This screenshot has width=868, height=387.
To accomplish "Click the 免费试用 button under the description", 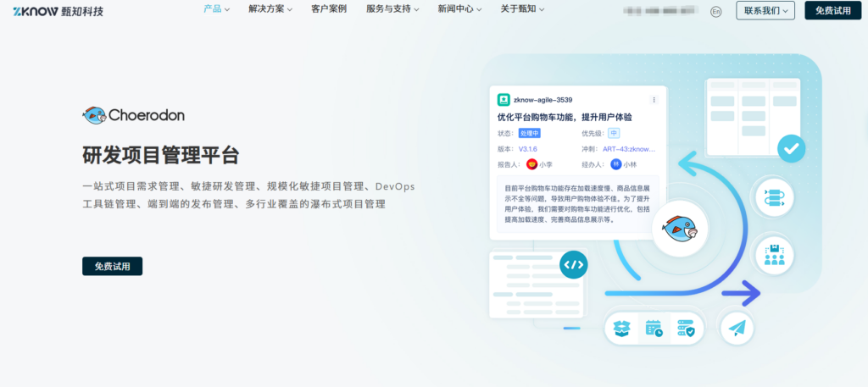I will 113,266.
